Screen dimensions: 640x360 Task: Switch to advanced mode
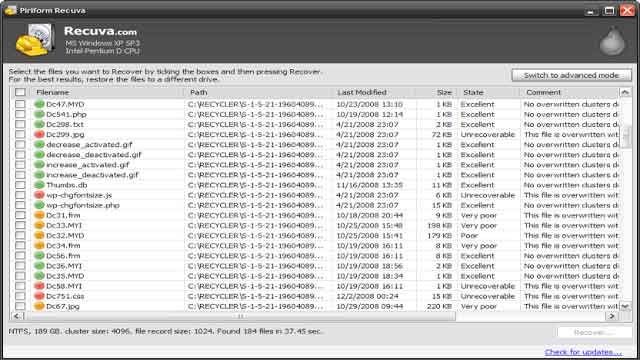click(x=571, y=76)
